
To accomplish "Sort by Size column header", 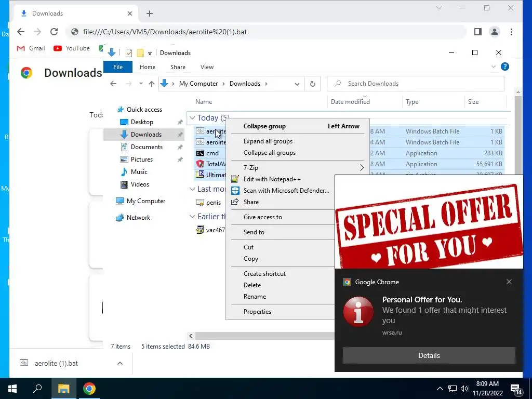I will (x=473, y=102).
